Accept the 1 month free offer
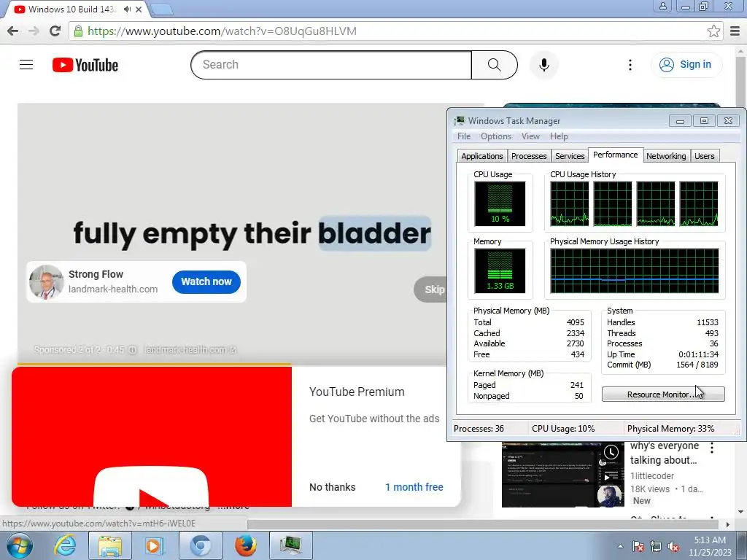The height and width of the screenshot is (560, 747). click(x=414, y=487)
